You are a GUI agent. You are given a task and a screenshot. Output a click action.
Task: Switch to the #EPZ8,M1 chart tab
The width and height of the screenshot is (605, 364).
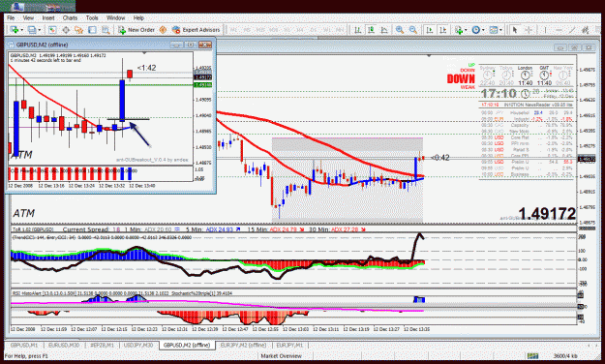click(102, 345)
